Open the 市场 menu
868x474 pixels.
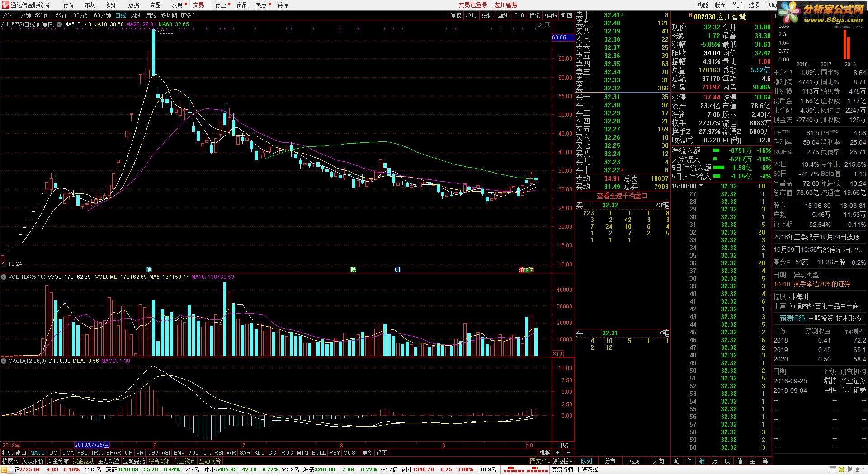90,5
